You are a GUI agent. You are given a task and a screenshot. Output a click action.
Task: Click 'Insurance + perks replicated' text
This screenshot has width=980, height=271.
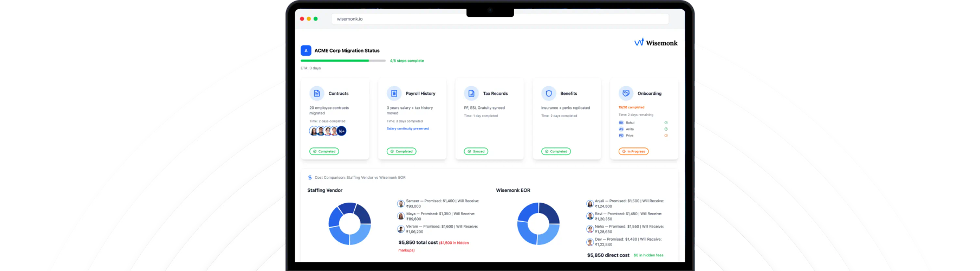[566, 108]
